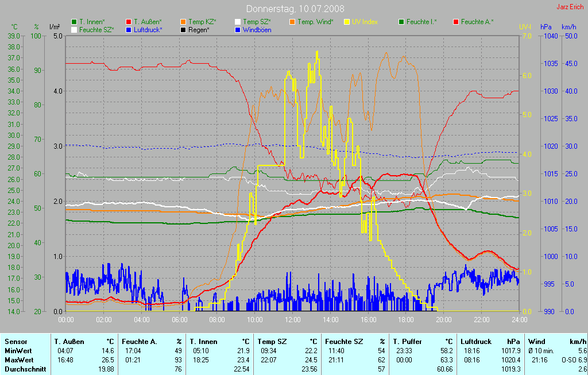Select the Feuchte I.* legend label
Image resolution: width=588 pixels, height=375 pixels.
click(421, 22)
